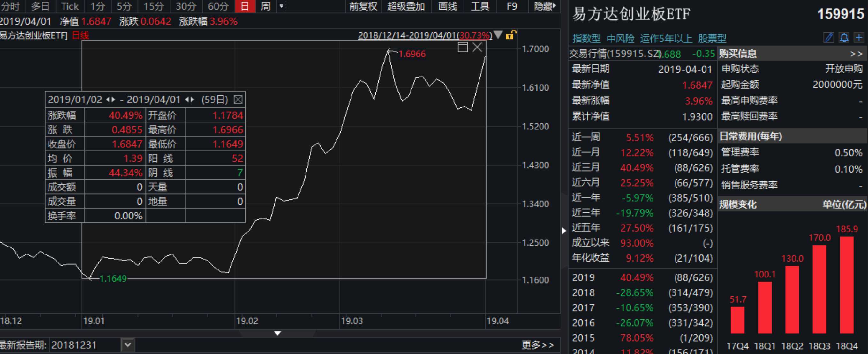Click the 股票型 fund tag
This screenshot has width=868, height=354.
pos(712,38)
